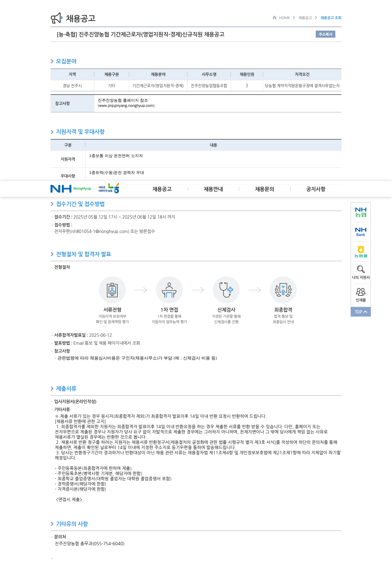The width and height of the screenshot is (392, 582).
Task: Click the www.jinjujinyang.nonghyup.com homepage address
Action: point(126,106)
